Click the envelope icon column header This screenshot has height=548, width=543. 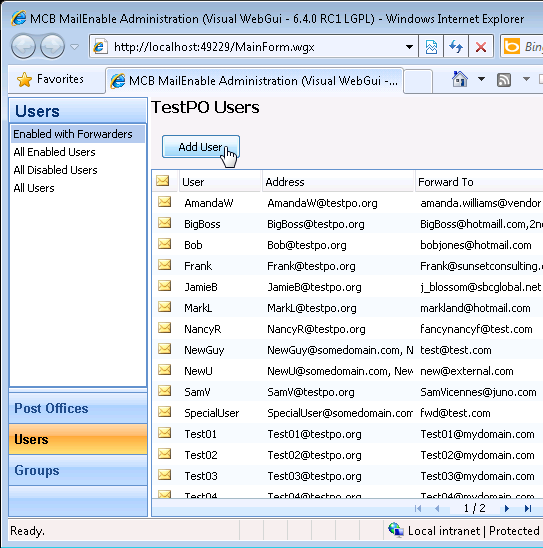pos(163,181)
